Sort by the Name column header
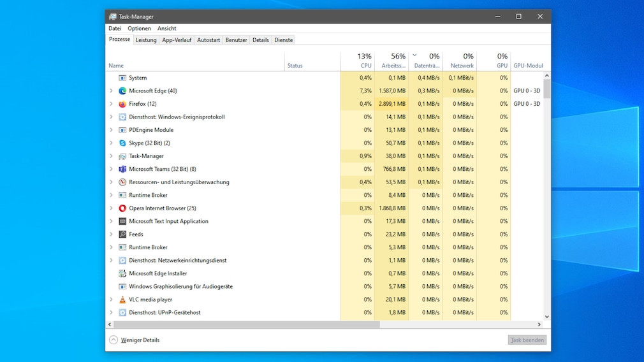The height and width of the screenshot is (362, 644). point(194,61)
